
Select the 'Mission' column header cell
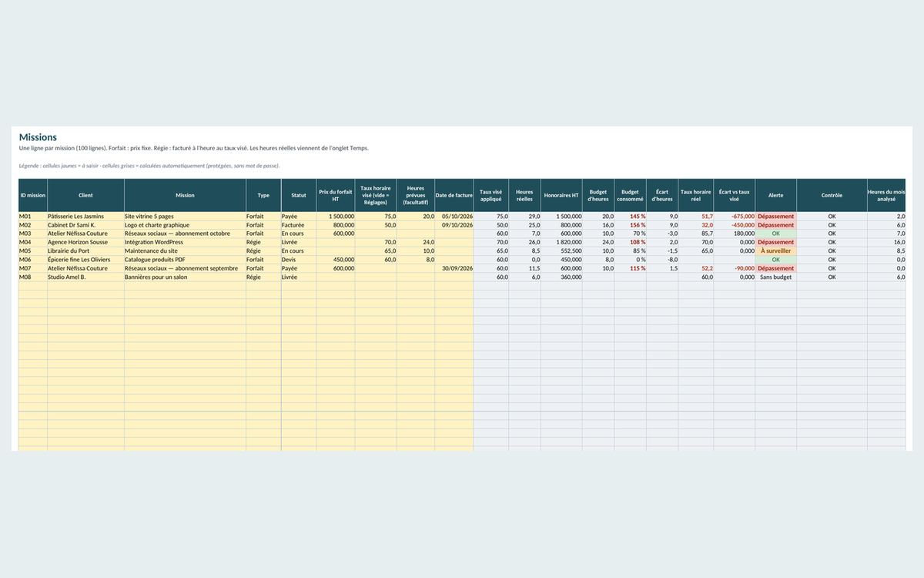coord(185,196)
